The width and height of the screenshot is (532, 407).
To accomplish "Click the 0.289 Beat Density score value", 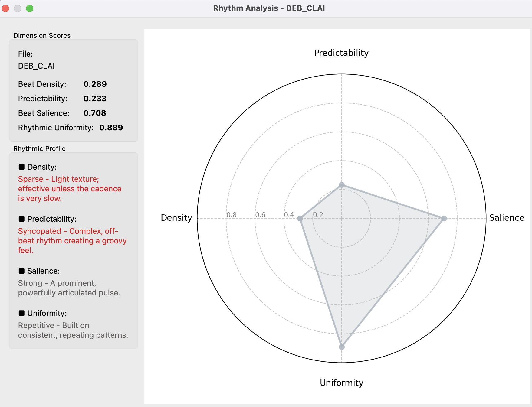I will pos(95,84).
